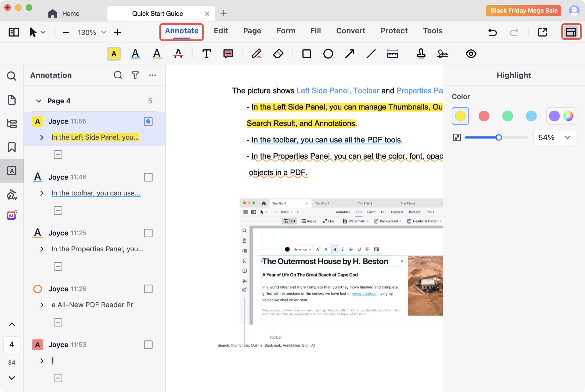Viewport: 585px width, 392px height.
Task: Check the Joyce 11:26 annotation checkbox
Action: pos(148,289)
